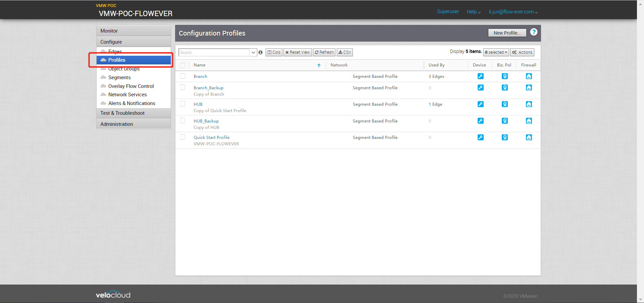Check the HUB_Backup profile checkbox
Image resolution: width=644 pixels, height=303 pixels.
182,120
